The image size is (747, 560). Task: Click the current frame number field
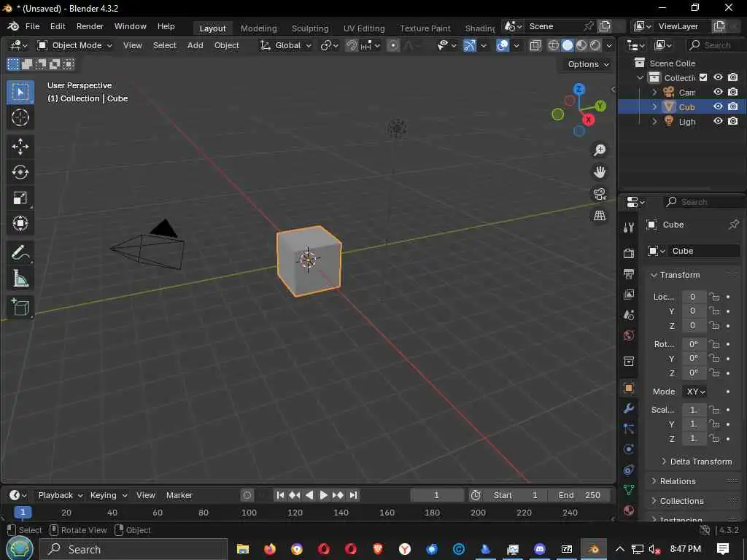coord(436,495)
